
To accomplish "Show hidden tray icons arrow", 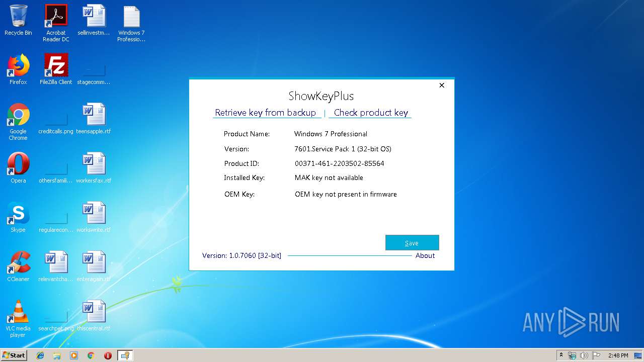I will coord(561,355).
